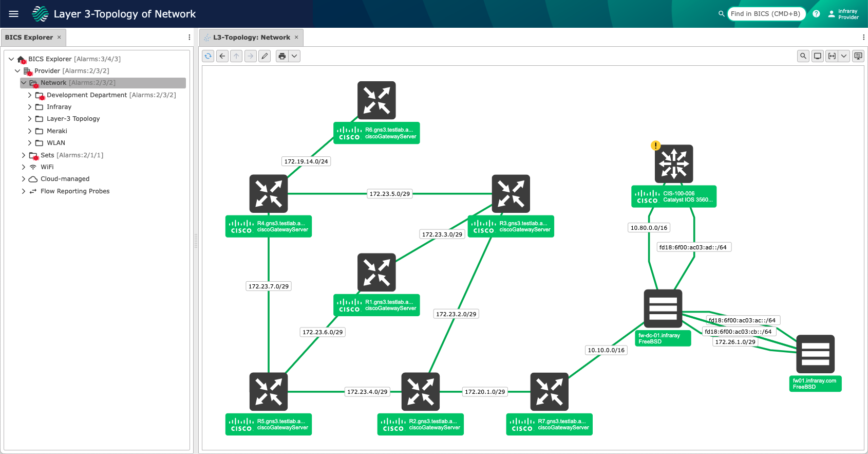Print the topology with the printer icon
This screenshot has width=868, height=454.
[282, 56]
